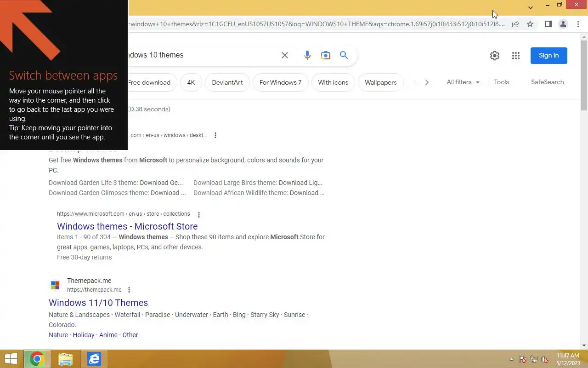Click the muted volume tray icon
The image size is (588, 368).
[x=545, y=359]
